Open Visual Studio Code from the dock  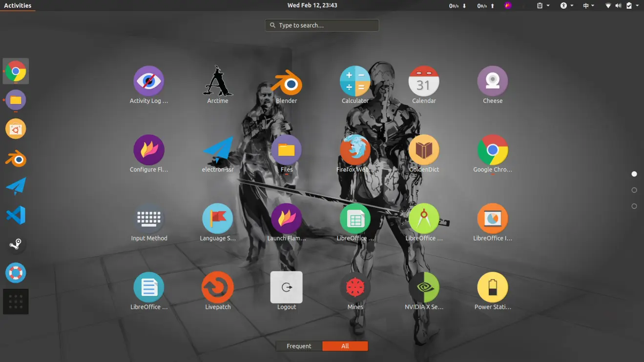click(15, 215)
